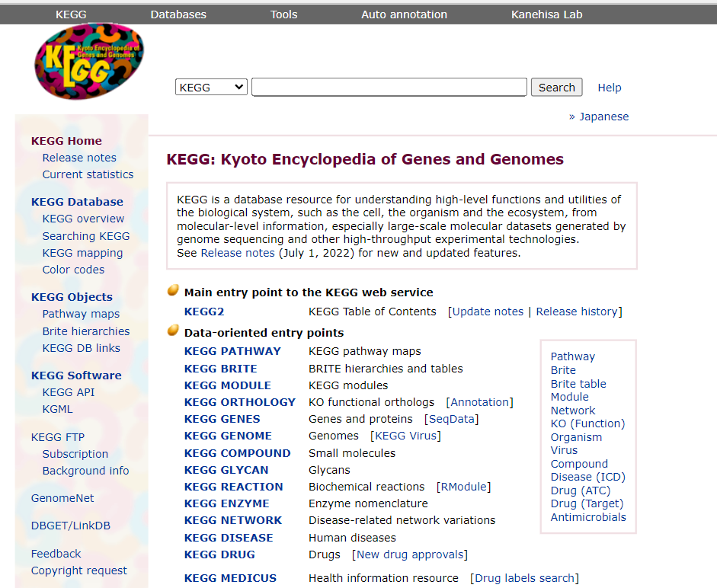The image size is (717, 588).
Task: Open KEGG DISEASE database
Action: 228,538
